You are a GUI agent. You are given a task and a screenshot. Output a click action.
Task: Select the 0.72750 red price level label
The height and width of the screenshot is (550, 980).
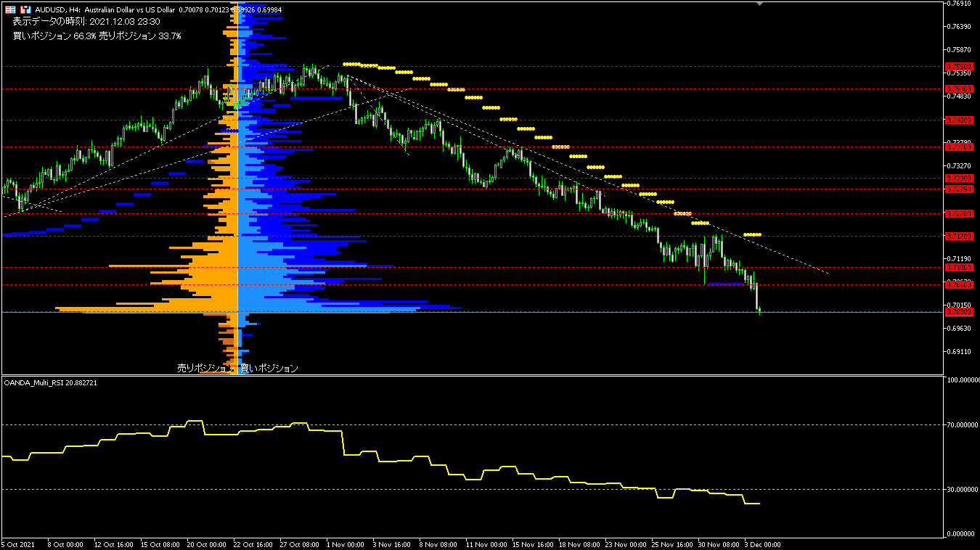click(960, 189)
